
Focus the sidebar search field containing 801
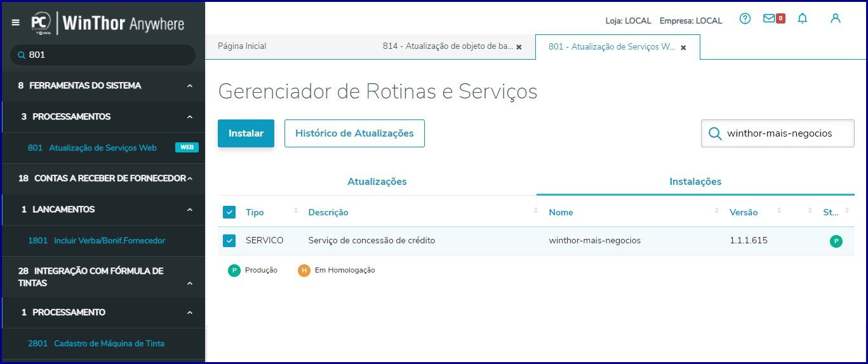[103, 55]
